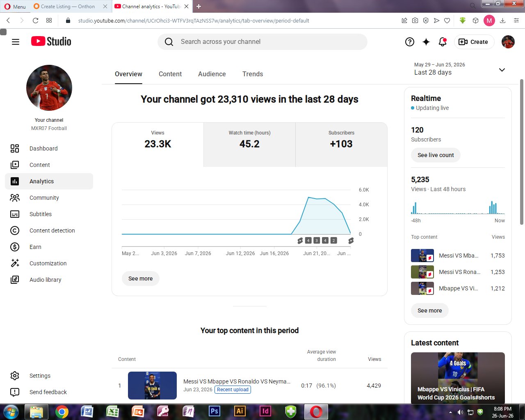Click the channel profile picture in sidebar

49,88
